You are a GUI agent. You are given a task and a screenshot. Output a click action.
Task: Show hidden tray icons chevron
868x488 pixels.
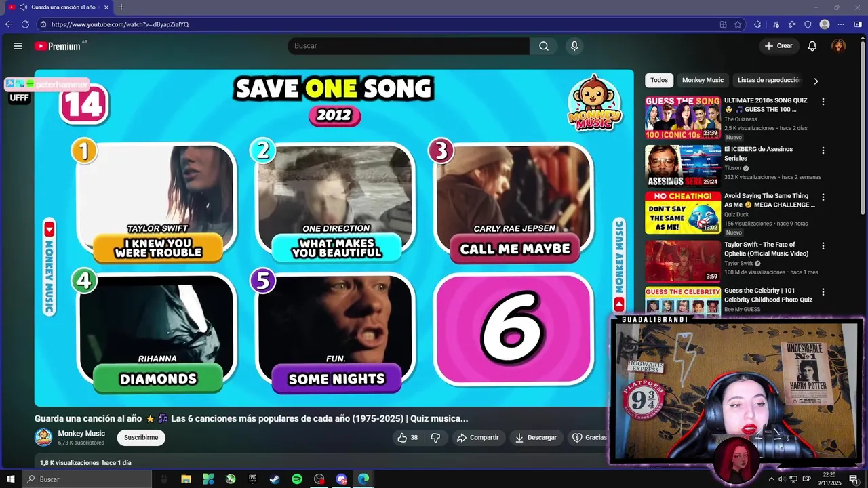click(x=771, y=479)
